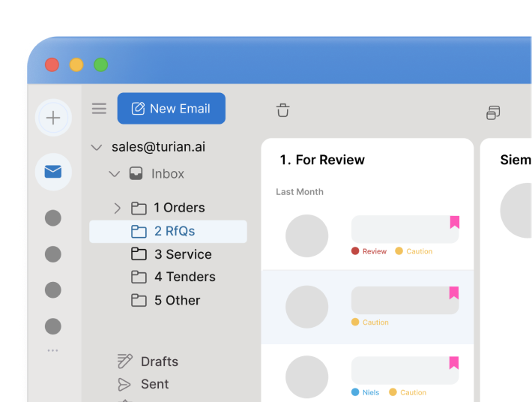
Task: Open the 3 Service folder
Action: (172, 254)
